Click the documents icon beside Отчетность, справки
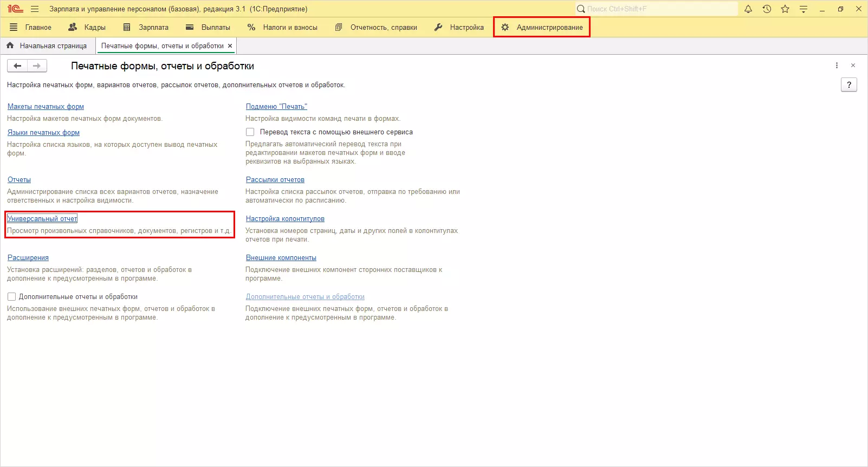868x467 pixels. (x=339, y=27)
